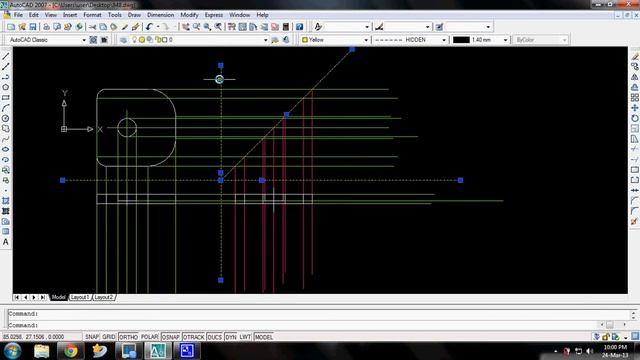Open the Draw menu
The width and height of the screenshot is (640, 360).
click(x=134, y=15)
